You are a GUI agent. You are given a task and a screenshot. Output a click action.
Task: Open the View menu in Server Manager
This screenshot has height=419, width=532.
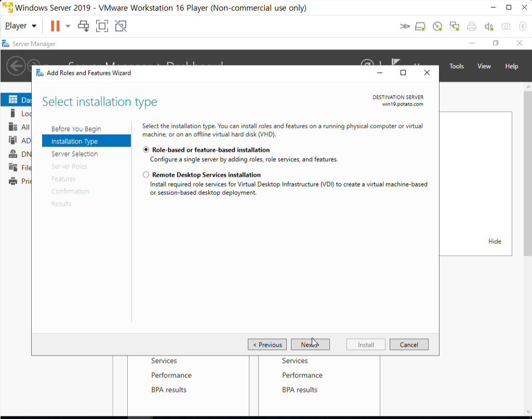click(x=484, y=66)
